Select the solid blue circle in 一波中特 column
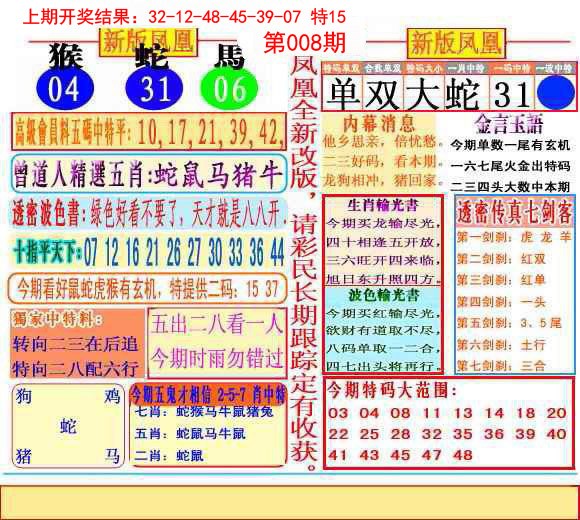Image resolution: width=580 pixels, height=520 pixels. click(x=555, y=93)
